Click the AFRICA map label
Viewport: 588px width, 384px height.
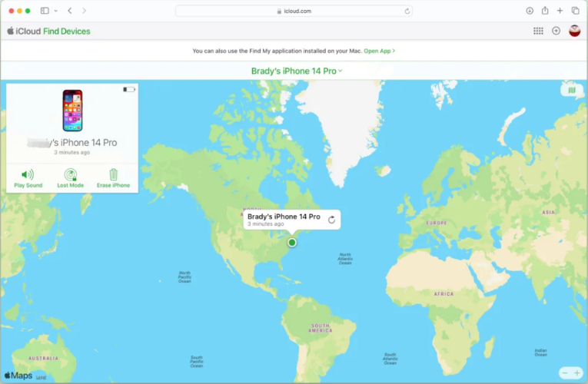[x=443, y=294]
